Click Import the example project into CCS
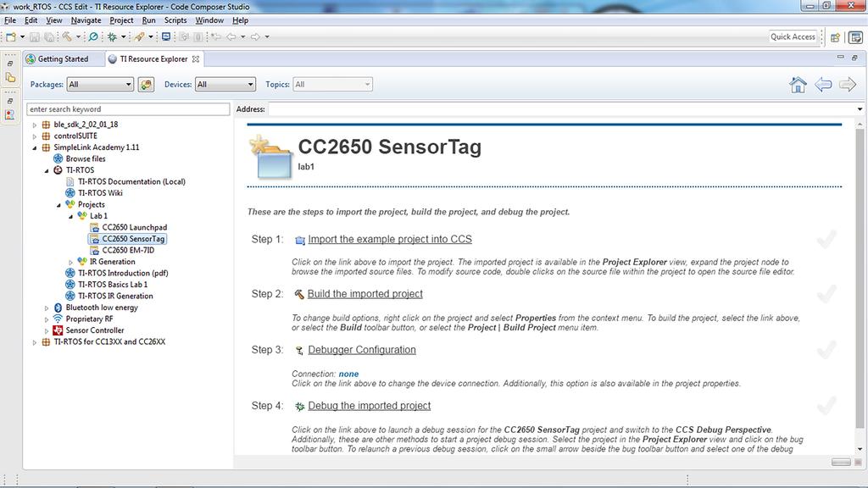The height and width of the screenshot is (488, 868). [390, 239]
